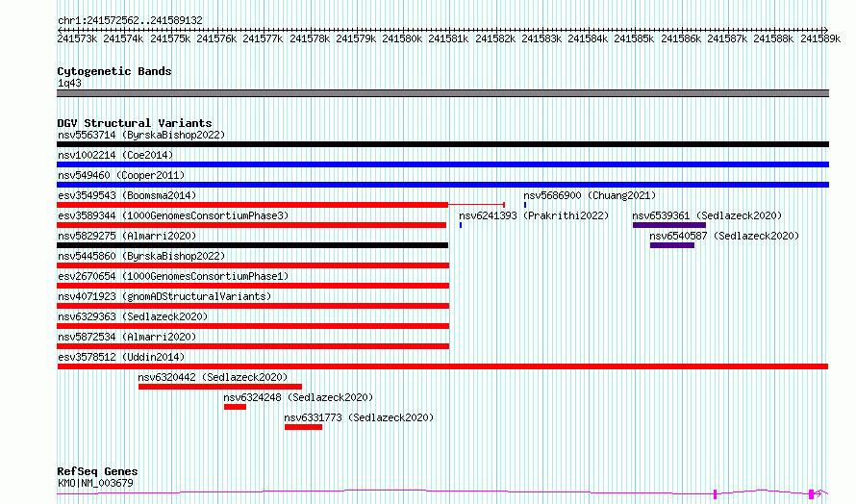Open the nsv6331773 (Sedlazeck2020) label
This screenshot has height=504, width=856.
[x=359, y=417]
